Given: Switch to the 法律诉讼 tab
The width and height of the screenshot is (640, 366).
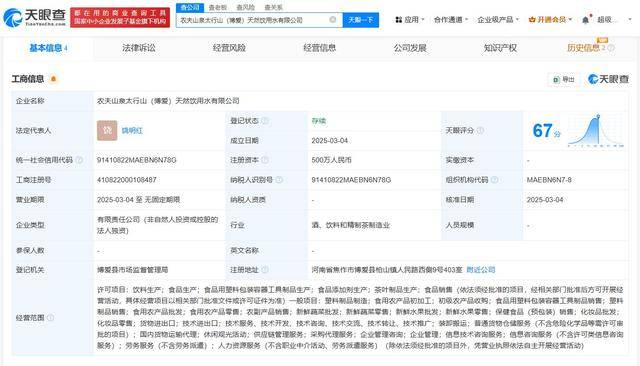Looking at the screenshot, I should point(139,48).
